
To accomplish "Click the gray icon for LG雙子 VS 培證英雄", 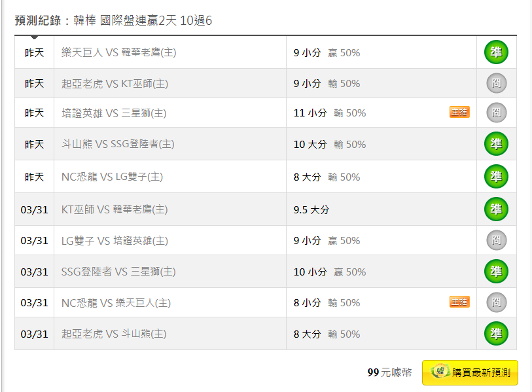I will (x=496, y=240).
